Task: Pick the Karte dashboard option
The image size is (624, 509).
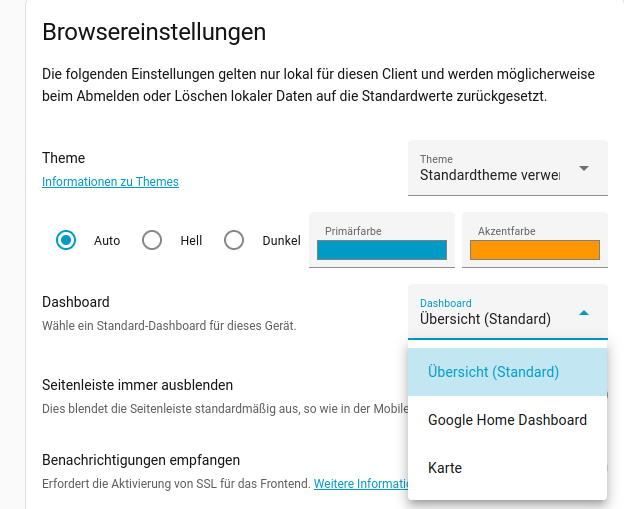Action: point(445,468)
